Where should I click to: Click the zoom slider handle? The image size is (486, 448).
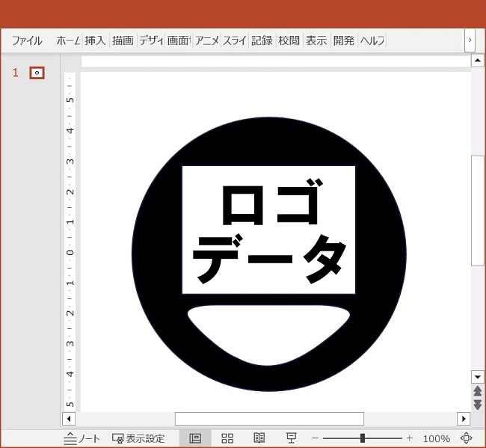pyautogui.click(x=363, y=438)
